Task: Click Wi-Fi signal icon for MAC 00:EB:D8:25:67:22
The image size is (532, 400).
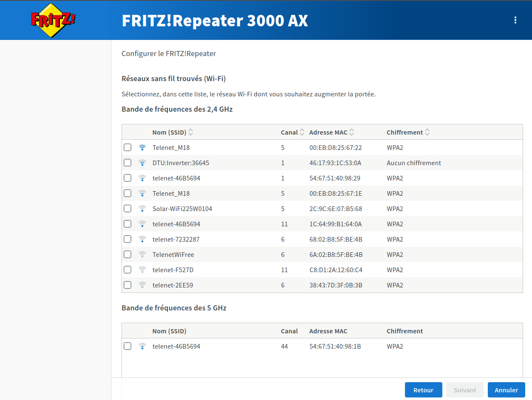Action: click(x=142, y=148)
